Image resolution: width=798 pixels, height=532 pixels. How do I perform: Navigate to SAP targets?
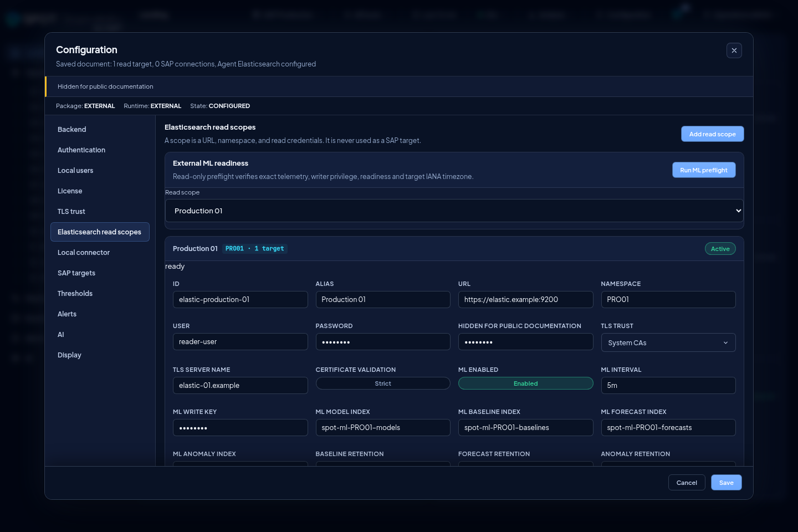tap(100, 273)
